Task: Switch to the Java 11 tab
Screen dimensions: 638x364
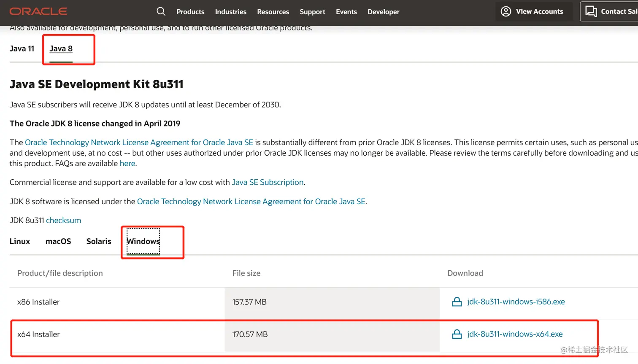Action: pos(22,49)
